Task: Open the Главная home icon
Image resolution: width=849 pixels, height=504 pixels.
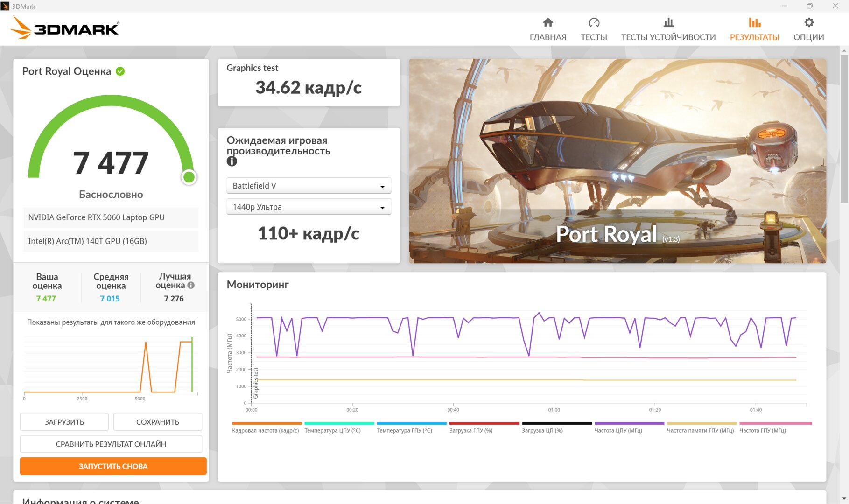Action: pos(548,22)
